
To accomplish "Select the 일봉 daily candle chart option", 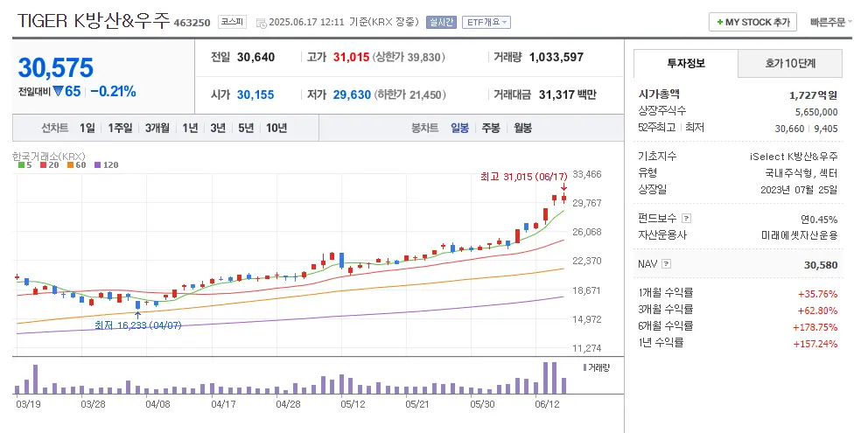I will pos(460,128).
